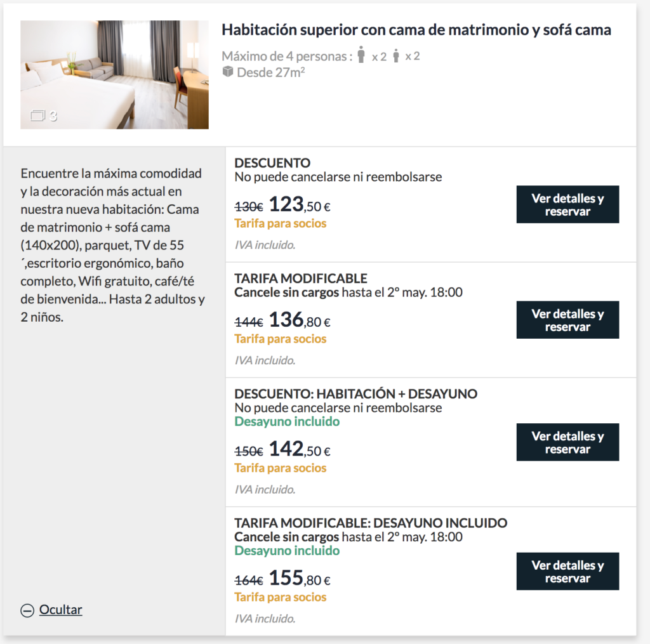This screenshot has height=644, width=650.
Task: Reserve the modifiable rate with breakfast included
Action: click(567, 572)
